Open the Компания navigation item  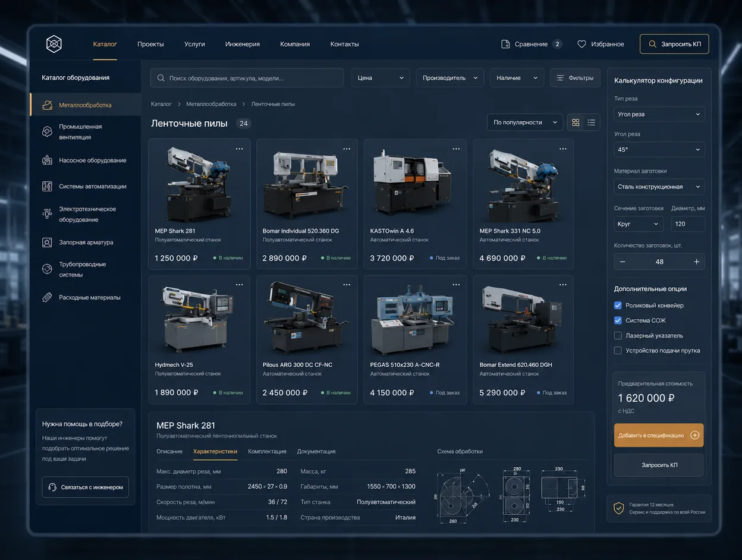coord(295,44)
